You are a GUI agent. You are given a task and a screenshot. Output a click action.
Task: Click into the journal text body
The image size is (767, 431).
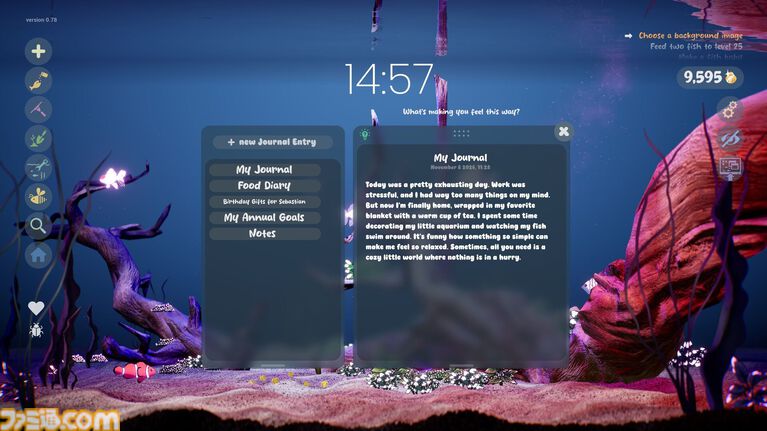pyautogui.click(x=458, y=221)
